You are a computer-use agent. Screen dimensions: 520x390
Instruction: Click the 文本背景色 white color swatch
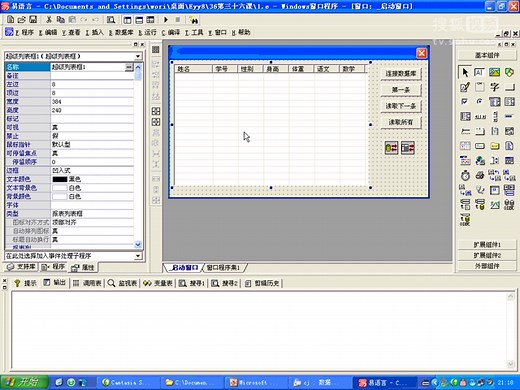point(60,188)
